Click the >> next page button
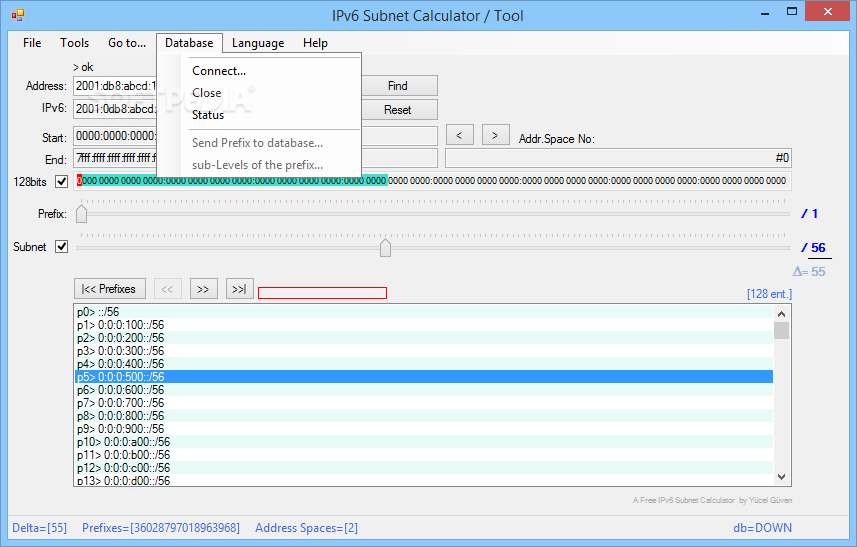 203,289
